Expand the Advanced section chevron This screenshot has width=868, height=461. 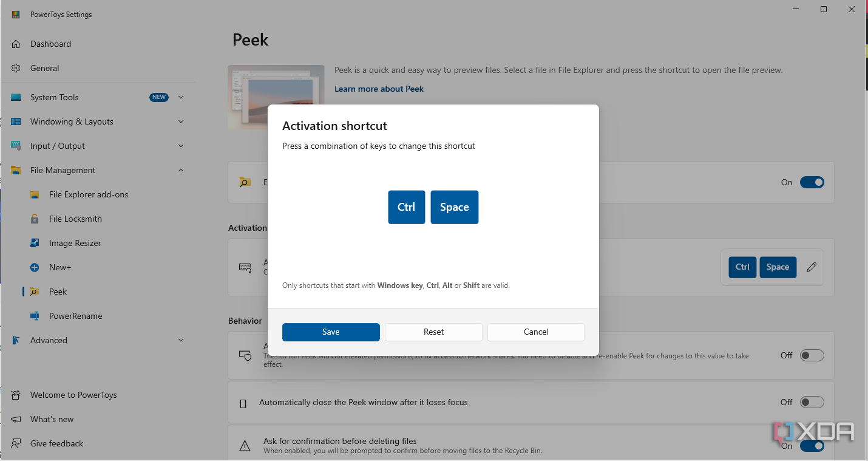click(181, 340)
